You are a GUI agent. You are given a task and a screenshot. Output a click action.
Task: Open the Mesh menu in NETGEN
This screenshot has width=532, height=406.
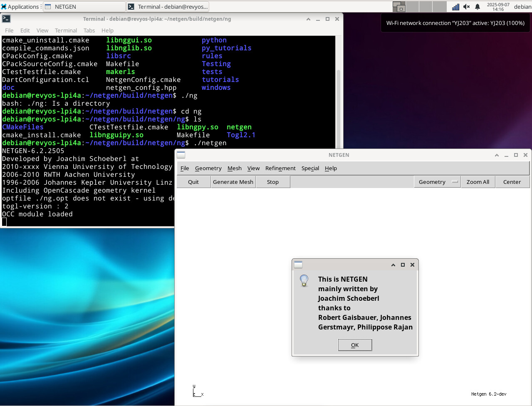coord(234,168)
